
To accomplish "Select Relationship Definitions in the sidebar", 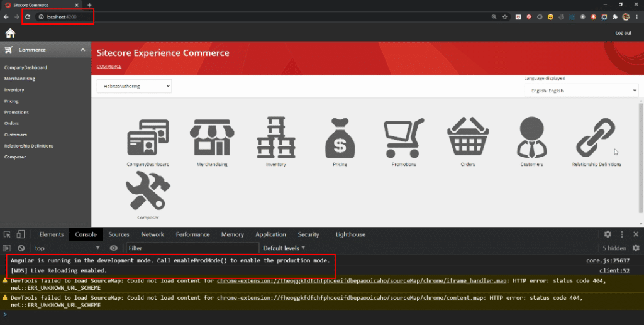I will coord(29,146).
